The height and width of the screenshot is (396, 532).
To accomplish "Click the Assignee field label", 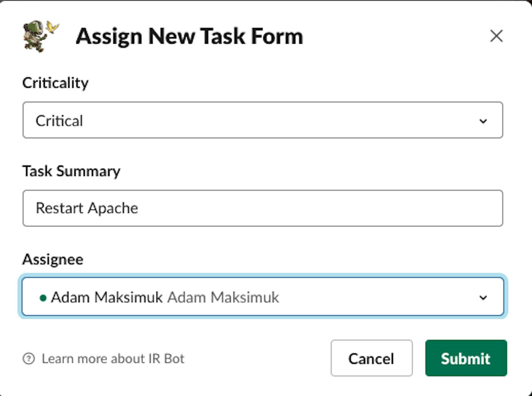I will pyautogui.click(x=53, y=260).
